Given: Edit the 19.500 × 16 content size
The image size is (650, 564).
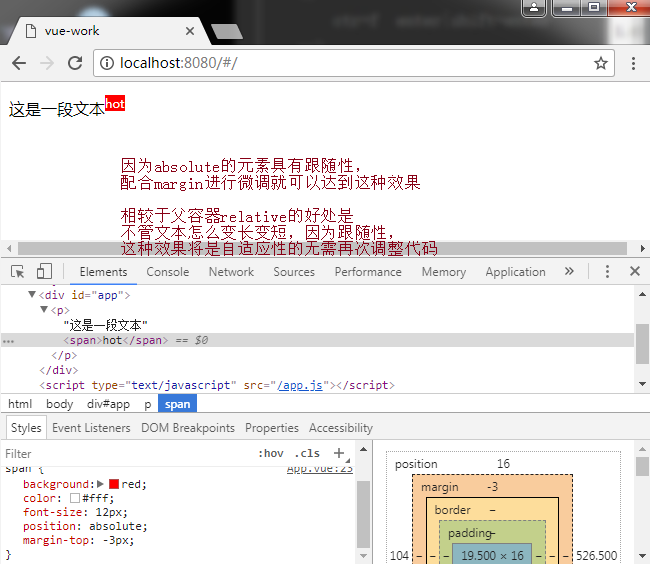Looking at the screenshot, I should click(x=492, y=555).
